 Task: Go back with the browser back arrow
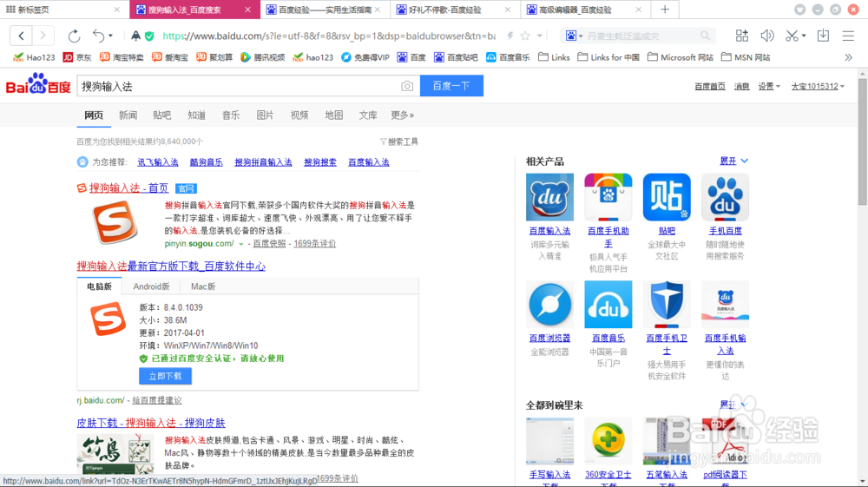[x=21, y=36]
